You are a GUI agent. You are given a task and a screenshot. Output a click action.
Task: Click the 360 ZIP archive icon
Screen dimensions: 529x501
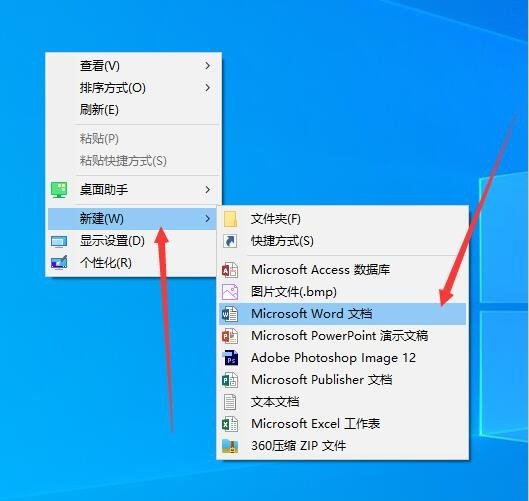click(x=230, y=446)
